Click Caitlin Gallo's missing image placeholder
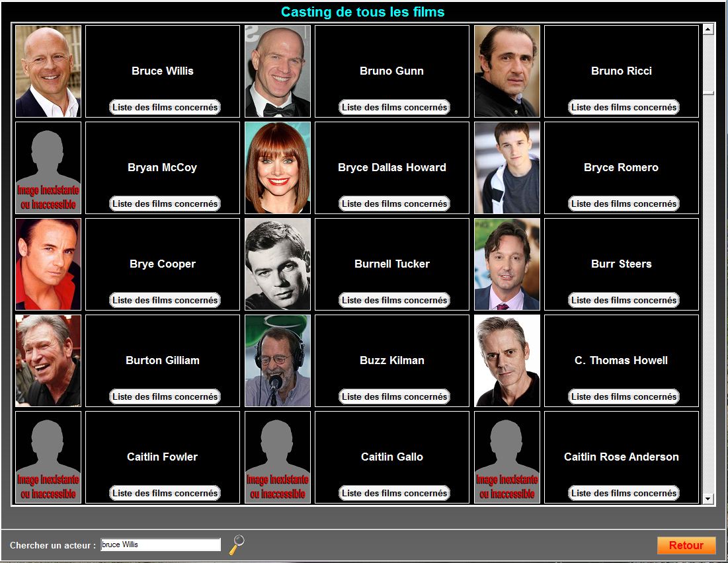Viewport: 728px width, 563px height. pyautogui.click(x=278, y=458)
